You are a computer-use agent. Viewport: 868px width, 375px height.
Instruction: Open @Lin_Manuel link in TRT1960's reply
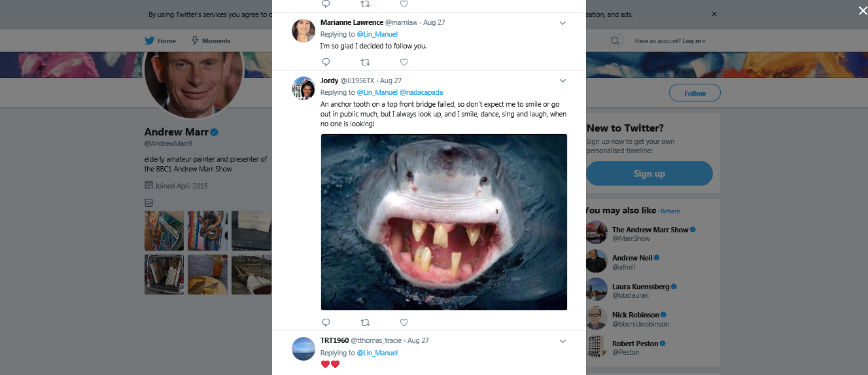[x=377, y=353]
